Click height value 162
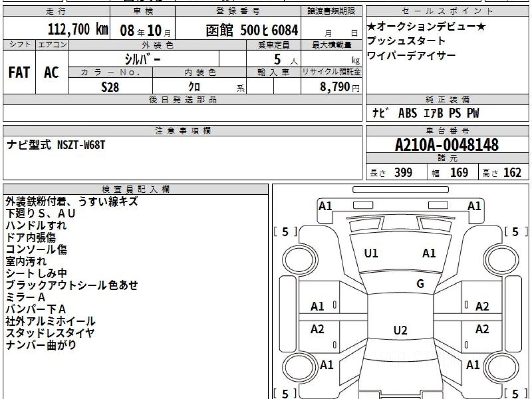This screenshot has height=399, width=532. [512, 172]
